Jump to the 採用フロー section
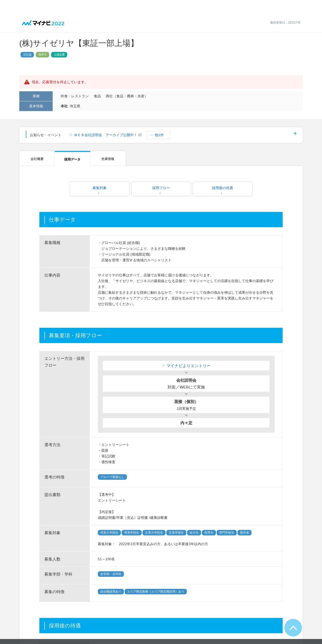Image resolution: width=322 pixels, height=644 pixels. 161,189
